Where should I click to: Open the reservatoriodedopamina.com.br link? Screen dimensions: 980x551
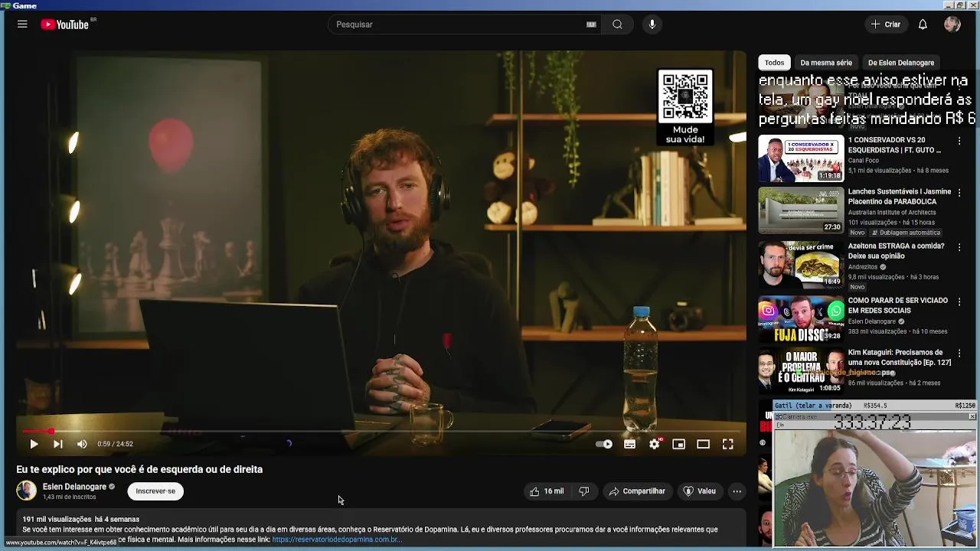[x=335, y=540]
